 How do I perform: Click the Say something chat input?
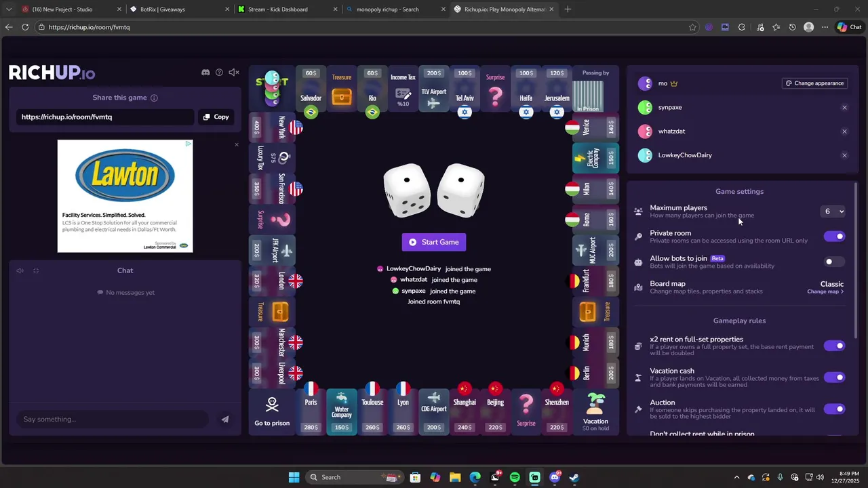(112, 419)
